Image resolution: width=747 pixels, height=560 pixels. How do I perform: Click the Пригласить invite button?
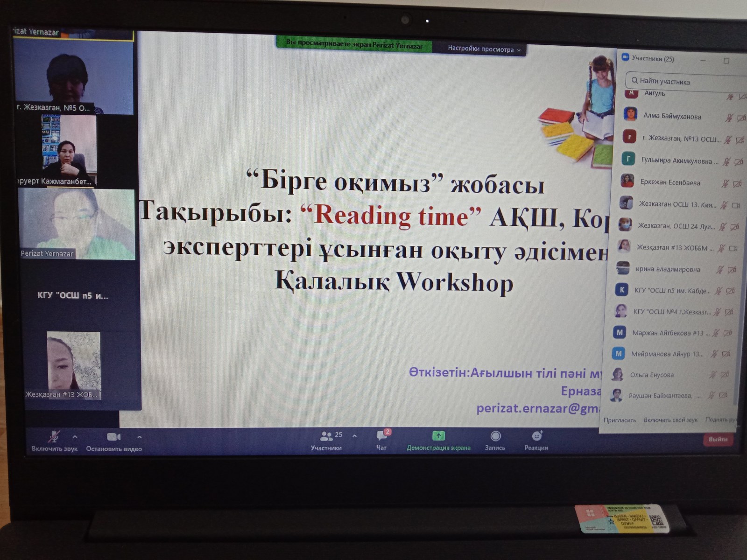[x=620, y=420]
